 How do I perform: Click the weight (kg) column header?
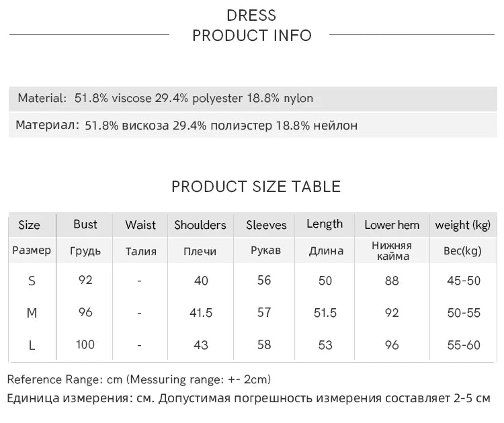pos(463,225)
